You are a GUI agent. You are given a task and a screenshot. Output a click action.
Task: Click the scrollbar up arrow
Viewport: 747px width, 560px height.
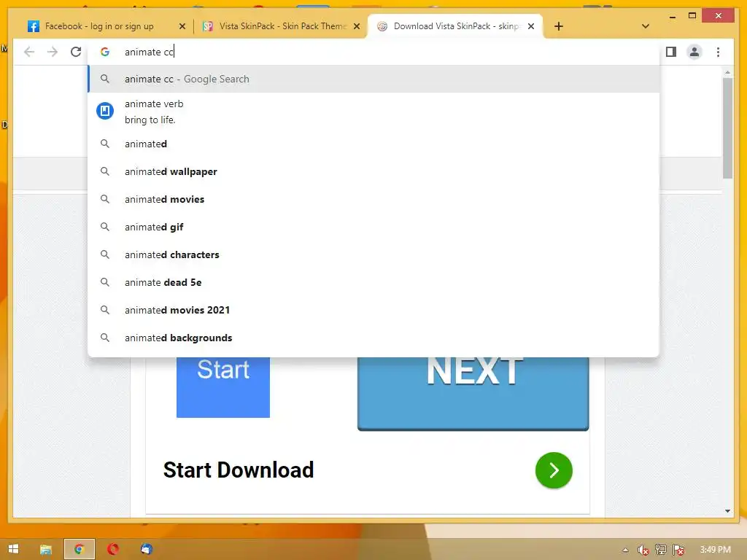pos(727,72)
